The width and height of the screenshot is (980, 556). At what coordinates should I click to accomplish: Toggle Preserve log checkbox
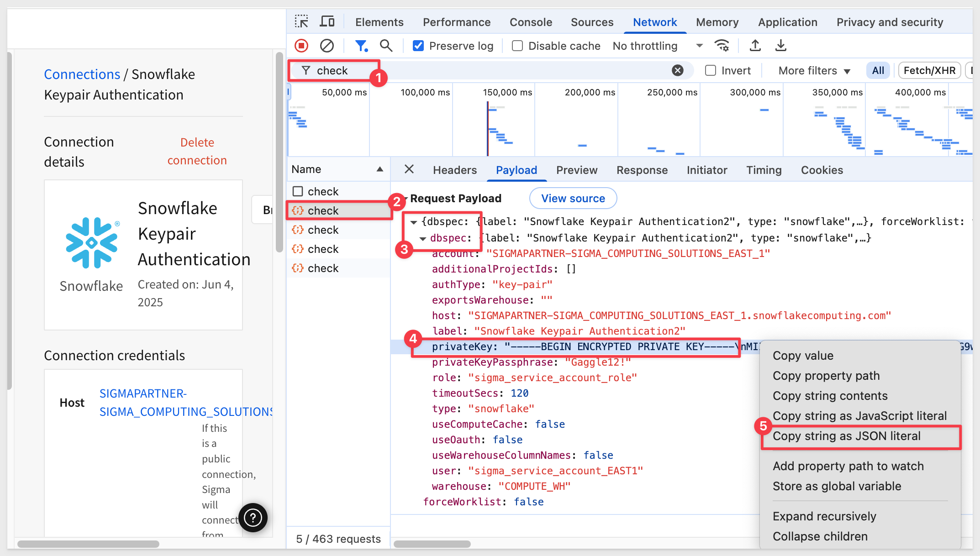[418, 46]
